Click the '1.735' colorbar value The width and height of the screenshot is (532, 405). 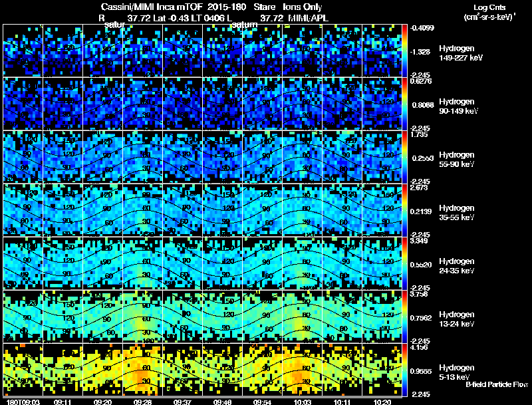coord(419,134)
